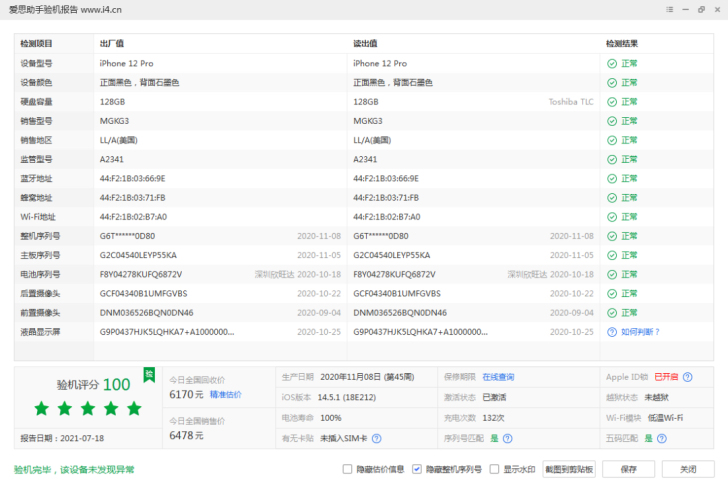Click the help icon beside 序列号匹配
This screenshot has width=728, height=493.
507,438
